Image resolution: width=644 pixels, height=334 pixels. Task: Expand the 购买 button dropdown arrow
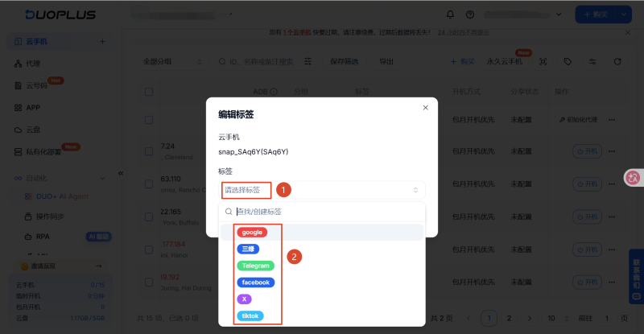coord(623,14)
